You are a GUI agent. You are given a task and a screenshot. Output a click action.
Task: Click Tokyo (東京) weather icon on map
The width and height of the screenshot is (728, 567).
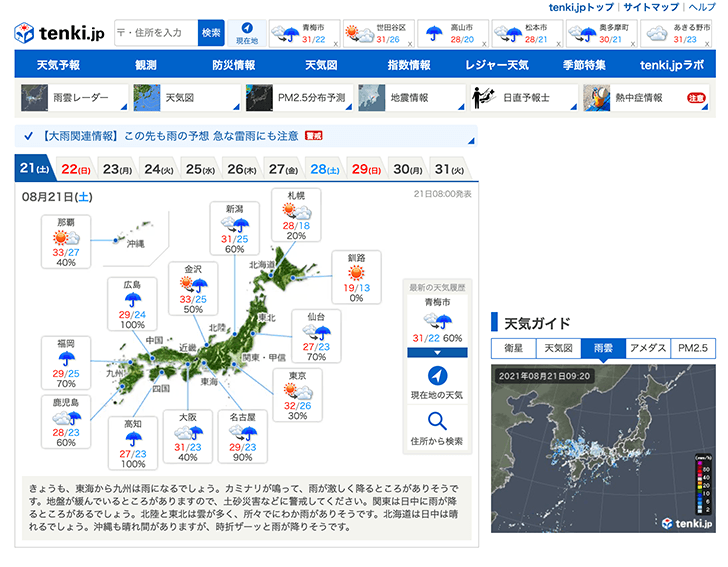click(x=296, y=391)
